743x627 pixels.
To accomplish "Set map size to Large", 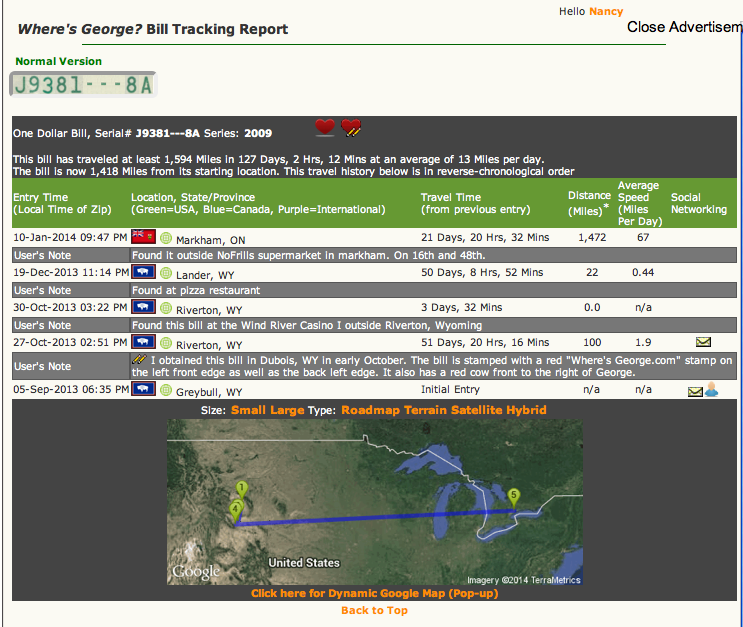I will coord(287,410).
